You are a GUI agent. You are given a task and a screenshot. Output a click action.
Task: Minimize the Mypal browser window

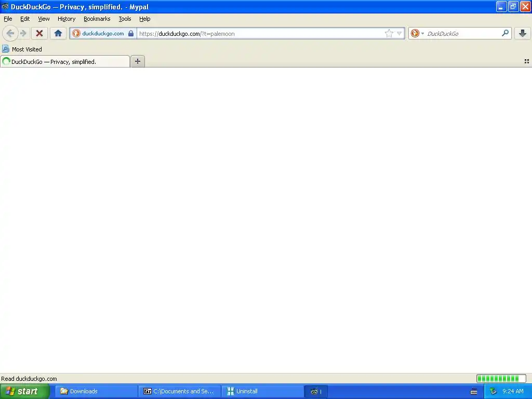click(x=501, y=6)
